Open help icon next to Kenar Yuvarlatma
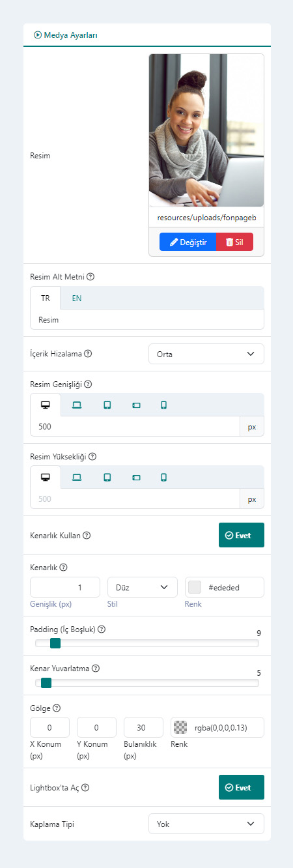293x868 pixels. click(x=96, y=668)
